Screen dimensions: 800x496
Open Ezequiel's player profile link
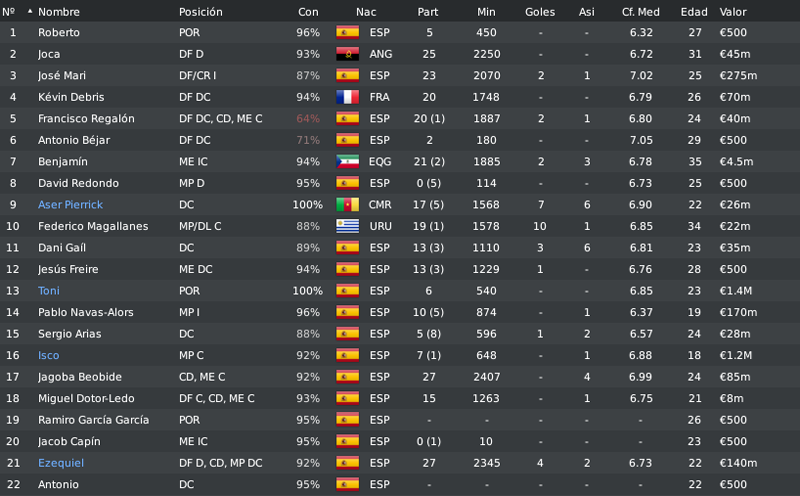[61, 463]
